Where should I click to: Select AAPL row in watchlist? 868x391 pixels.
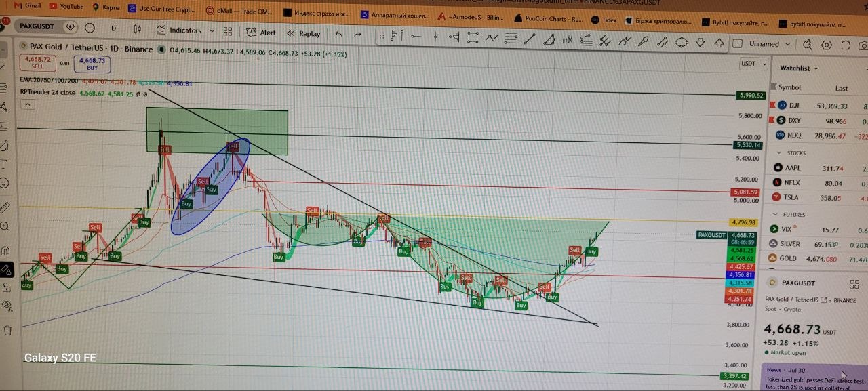point(818,168)
